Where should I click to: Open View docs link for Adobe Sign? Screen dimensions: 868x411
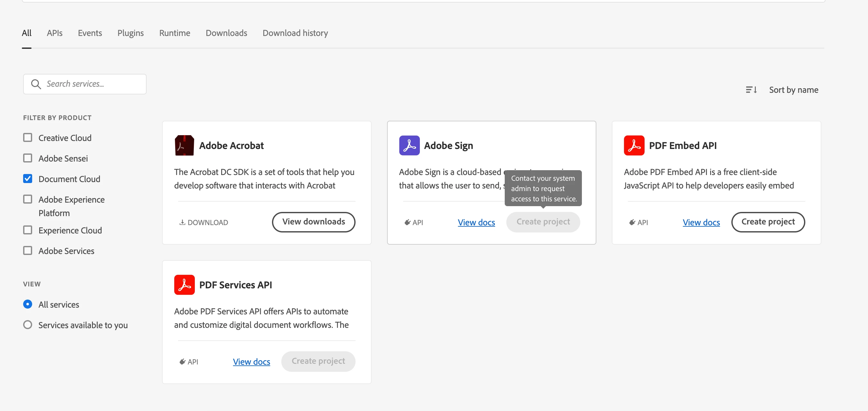click(x=476, y=223)
